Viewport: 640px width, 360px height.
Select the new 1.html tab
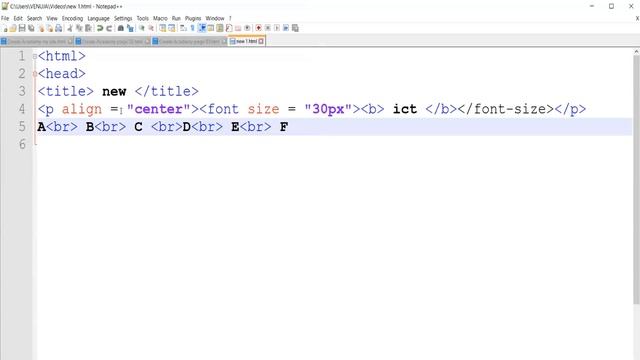coord(246,41)
